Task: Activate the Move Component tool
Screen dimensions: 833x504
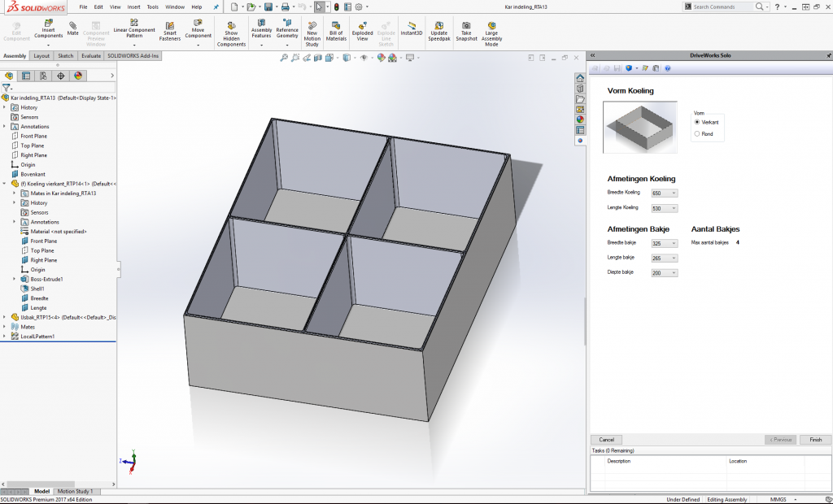Action: pyautogui.click(x=198, y=28)
